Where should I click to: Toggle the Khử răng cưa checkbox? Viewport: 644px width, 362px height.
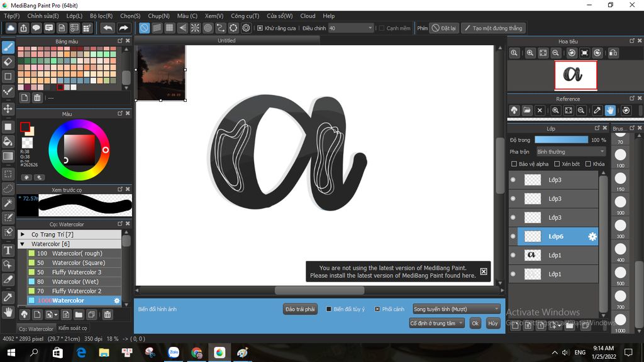tap(260, 28)
